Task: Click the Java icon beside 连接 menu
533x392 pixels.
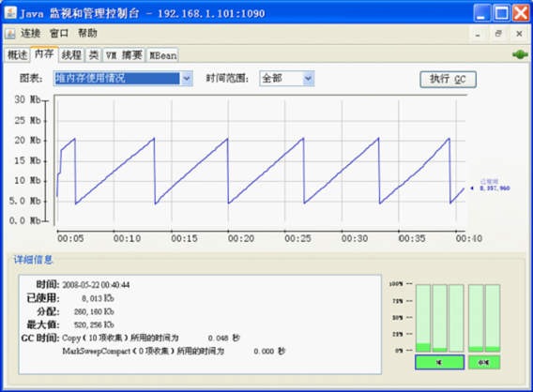Action: pyautogui.click(x=10, y=34)
